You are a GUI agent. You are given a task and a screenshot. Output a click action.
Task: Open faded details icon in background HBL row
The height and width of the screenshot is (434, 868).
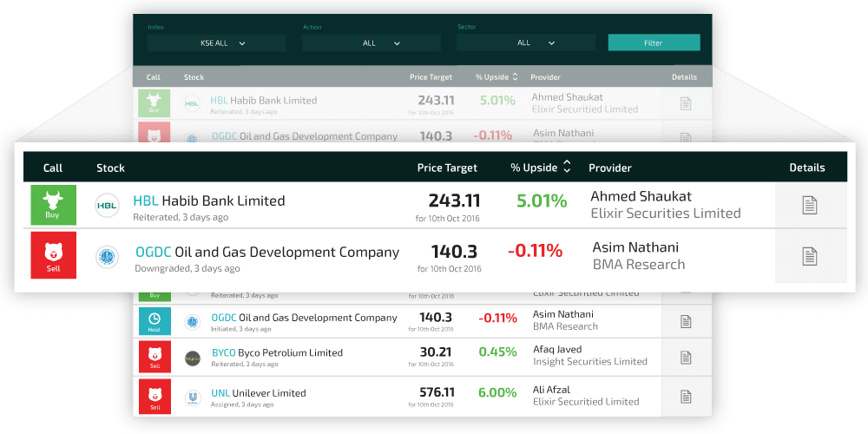tap(686, 103)
